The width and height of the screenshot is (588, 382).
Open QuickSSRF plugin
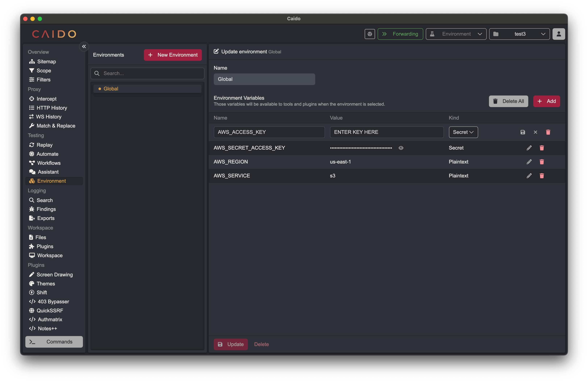pyautogui.click(x=54, y=310)
